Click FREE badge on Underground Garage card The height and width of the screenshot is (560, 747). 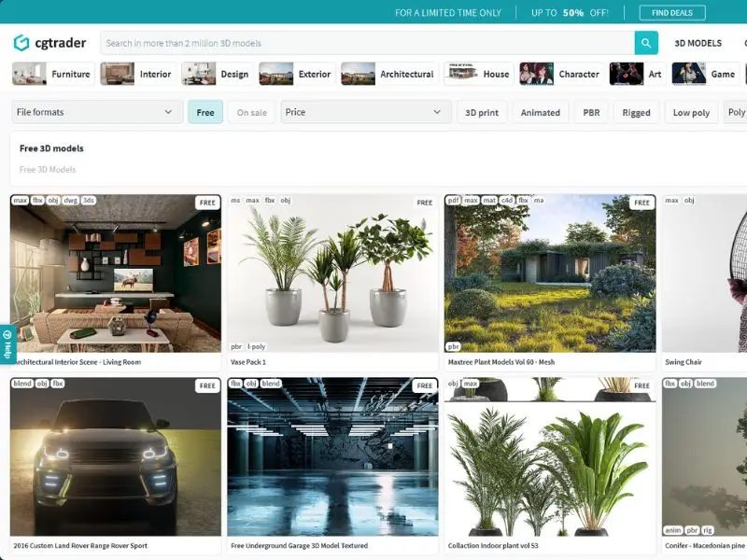(425, 385)
